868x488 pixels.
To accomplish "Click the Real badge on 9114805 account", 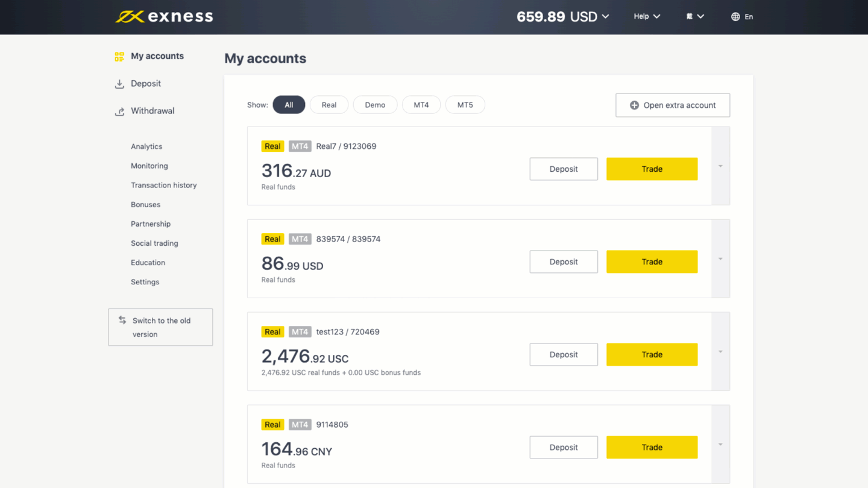I will [x=272, y=424].
